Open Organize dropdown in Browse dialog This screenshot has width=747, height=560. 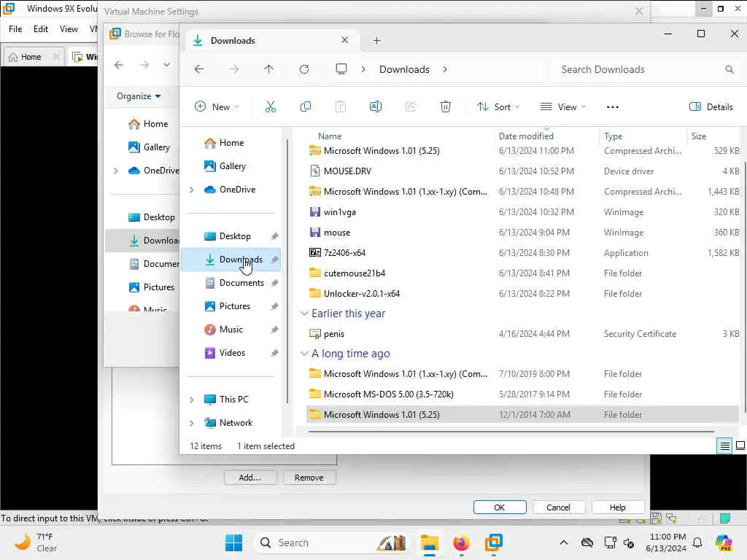pos(139,96)
